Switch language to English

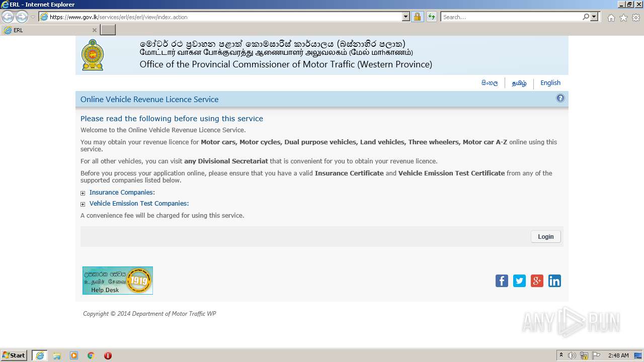click(550, 83)
